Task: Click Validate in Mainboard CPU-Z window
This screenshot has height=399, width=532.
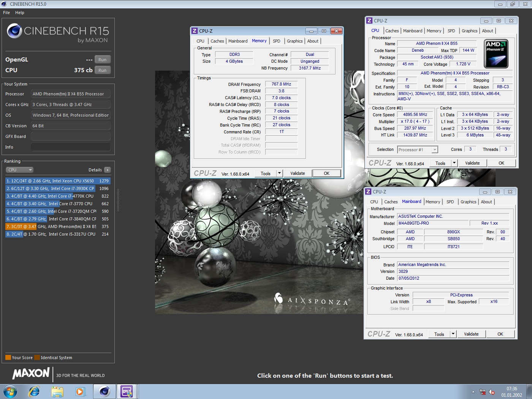Action: pyautogui.click(x=471, y=334)
